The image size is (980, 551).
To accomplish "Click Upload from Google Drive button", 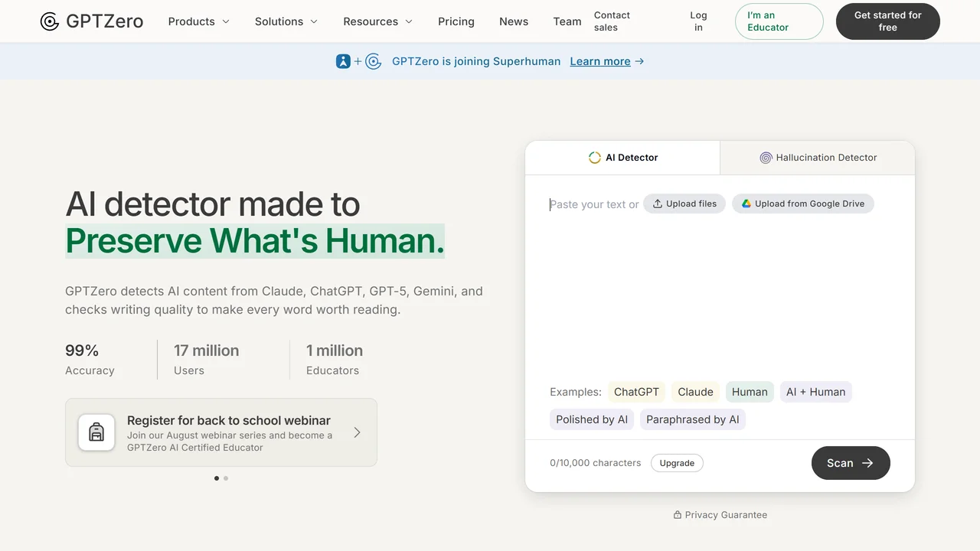I will (x=803, y=204).
